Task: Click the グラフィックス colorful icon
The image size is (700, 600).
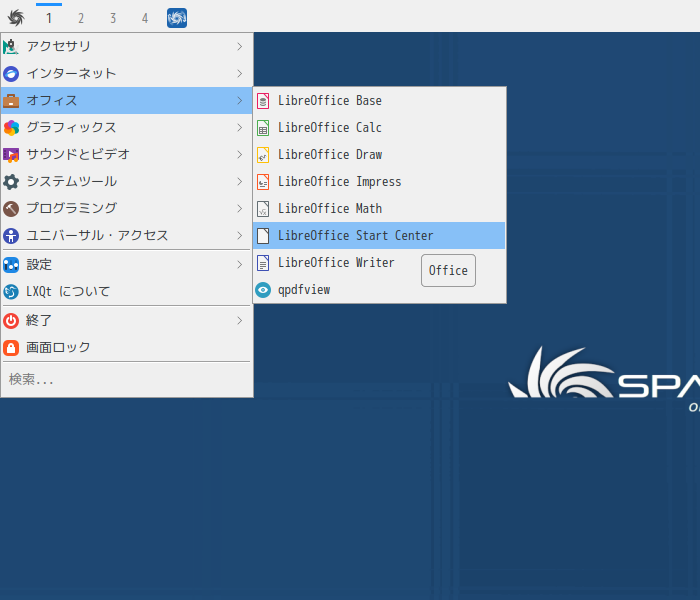Action: (11, 128)
